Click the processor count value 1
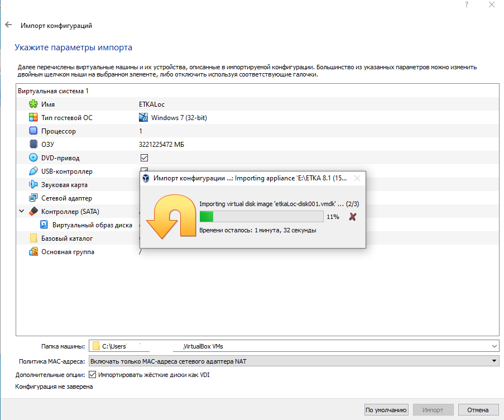The width and height of the screenshot is (504, 420). pos(141,131)
